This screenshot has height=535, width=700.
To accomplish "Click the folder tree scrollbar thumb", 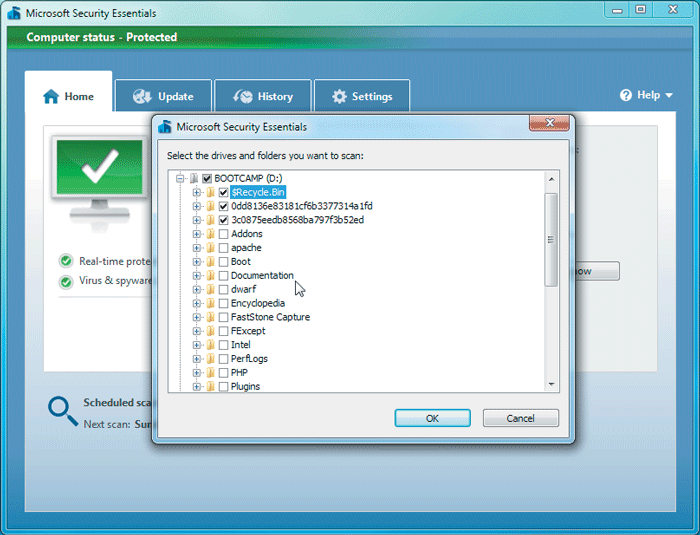I will [551, 239].
